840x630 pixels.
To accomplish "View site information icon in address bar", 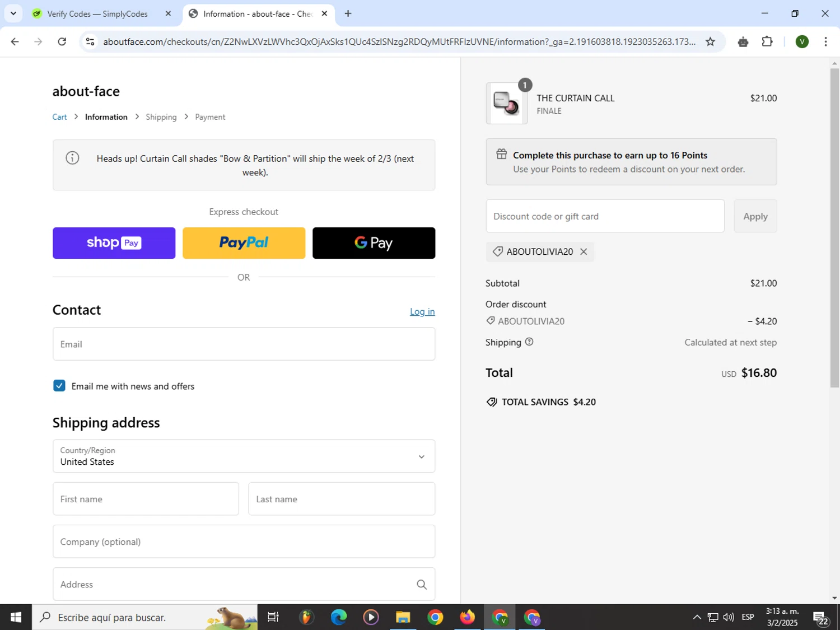I will [x=90, y=41].
